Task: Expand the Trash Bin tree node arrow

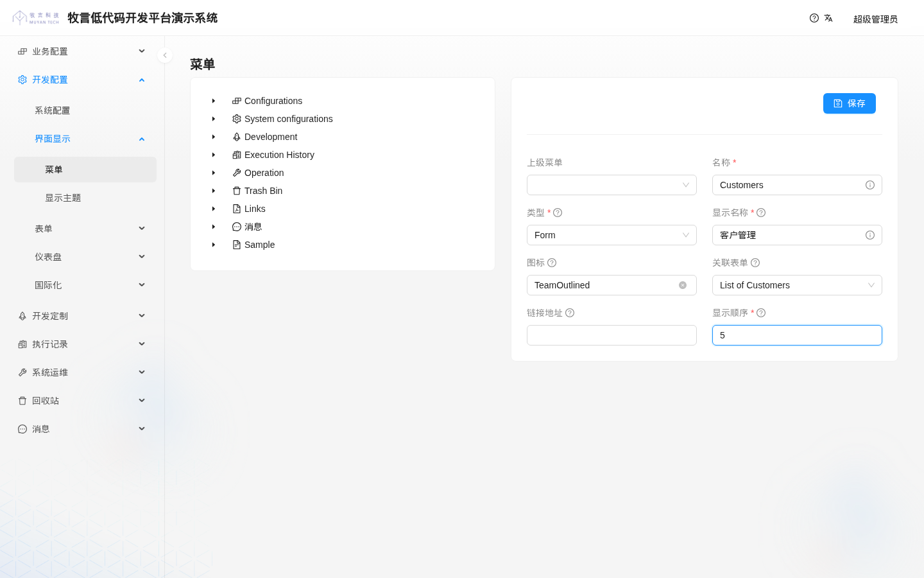Action: [x=214, y=191]
